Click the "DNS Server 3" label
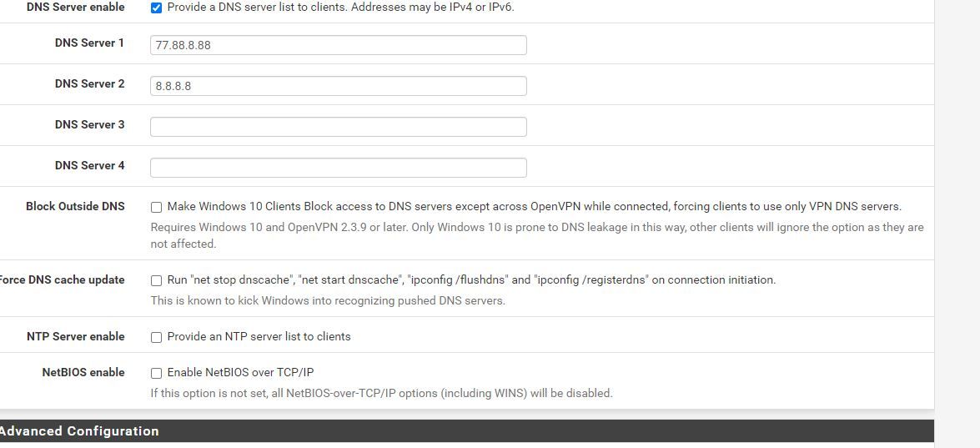This screenshot has height=448, width=980. pos(89,124)
